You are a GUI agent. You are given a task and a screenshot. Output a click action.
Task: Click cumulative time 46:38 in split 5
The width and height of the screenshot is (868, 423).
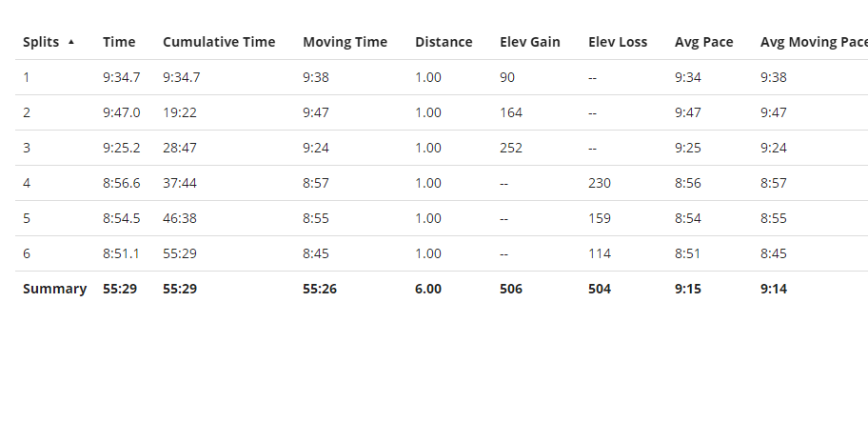(x=179, y=218)
